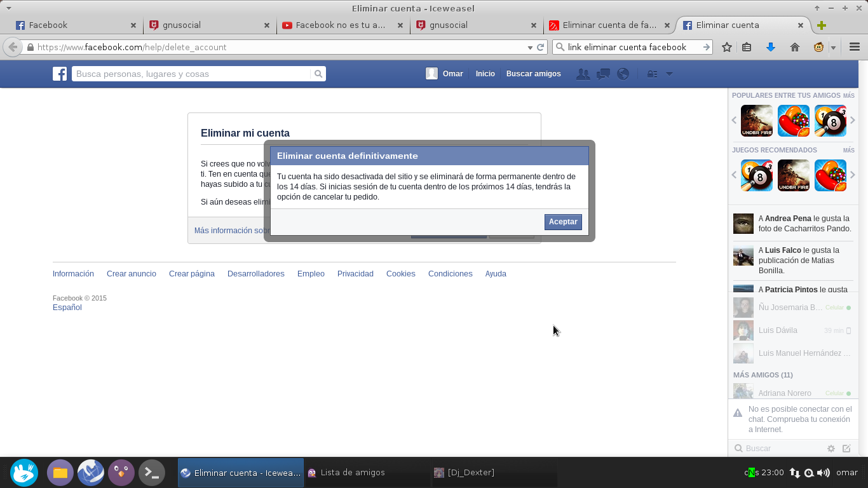The height and width of the screenshot is (488, 868).
Task: Click Omar profile name link
Action: click(x=452, y=74)
